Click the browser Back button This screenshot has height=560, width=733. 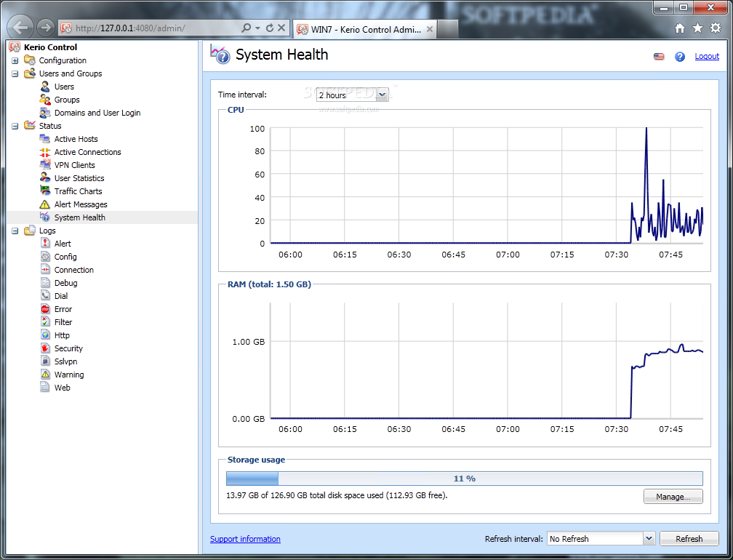point(20,27)
